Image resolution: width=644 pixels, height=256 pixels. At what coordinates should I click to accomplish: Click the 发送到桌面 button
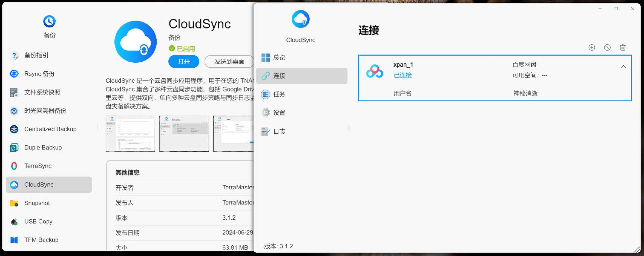tap(229, 62)
